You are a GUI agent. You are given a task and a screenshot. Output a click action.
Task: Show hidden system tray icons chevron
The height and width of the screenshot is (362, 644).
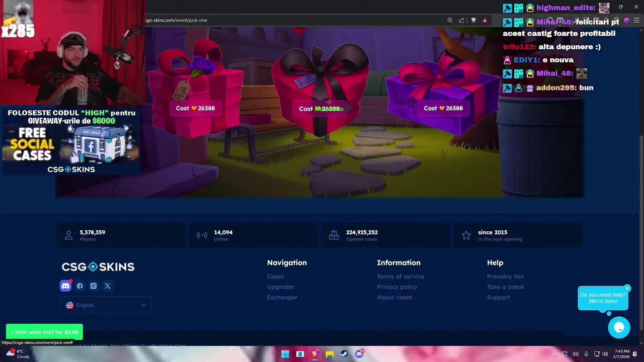pos(554,354)
